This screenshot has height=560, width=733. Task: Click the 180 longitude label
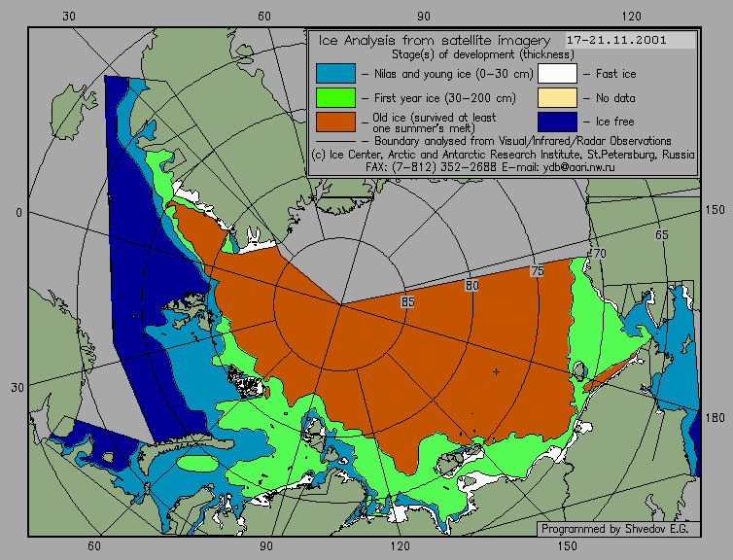(715, 418)
